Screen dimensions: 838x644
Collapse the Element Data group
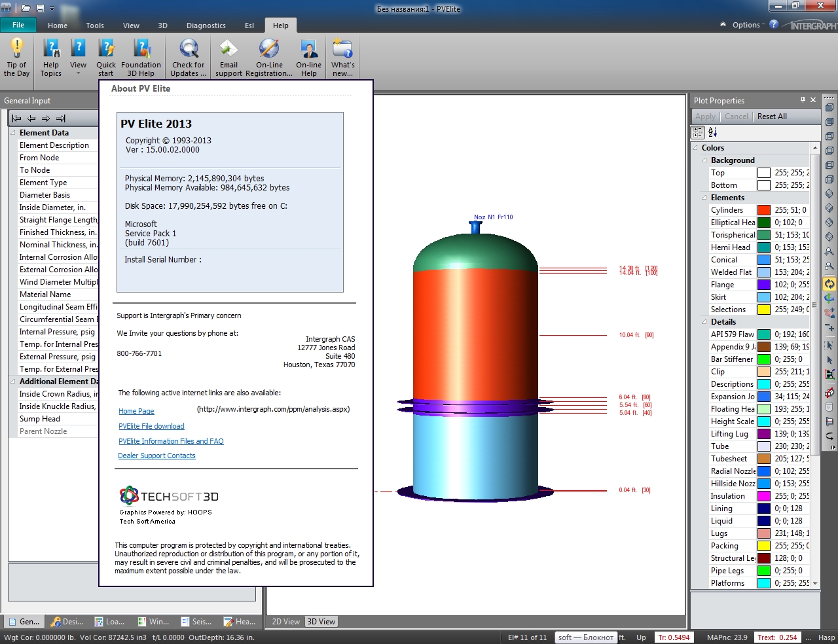click(x=13, y=133)
